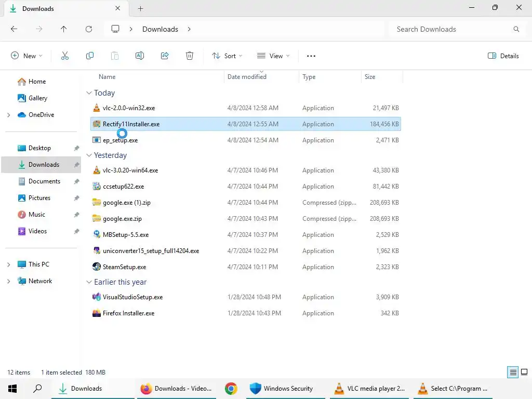Open the View dropdown menu
Viewport: 532px width, 399px height.
click(x=273, y=56)
